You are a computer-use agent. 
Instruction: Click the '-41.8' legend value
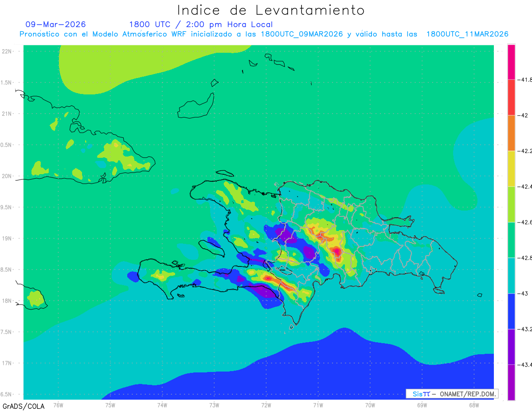525,80
